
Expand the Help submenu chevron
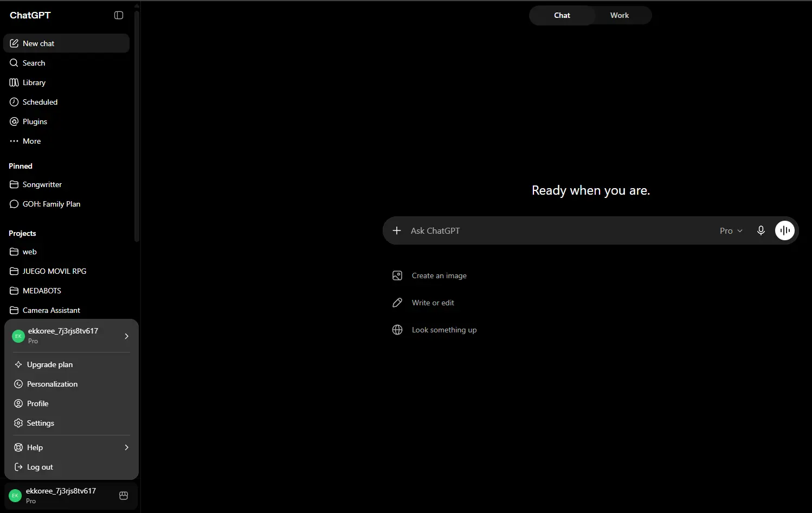coord(126,447)
